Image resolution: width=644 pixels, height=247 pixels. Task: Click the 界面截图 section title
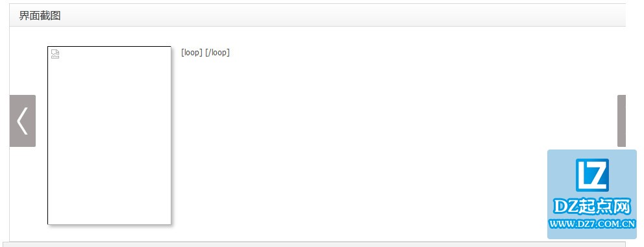point(40,16)
